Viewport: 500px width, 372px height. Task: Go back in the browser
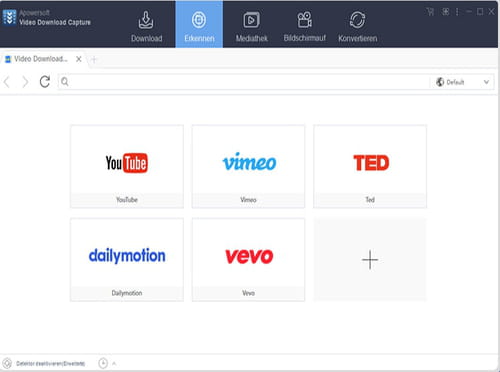coord(7,82)
